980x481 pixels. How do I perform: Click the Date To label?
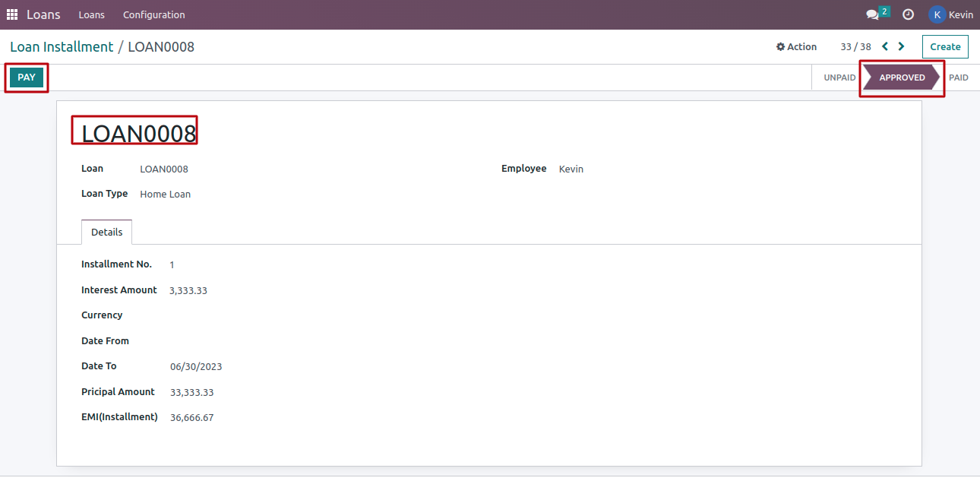(99, 365)
